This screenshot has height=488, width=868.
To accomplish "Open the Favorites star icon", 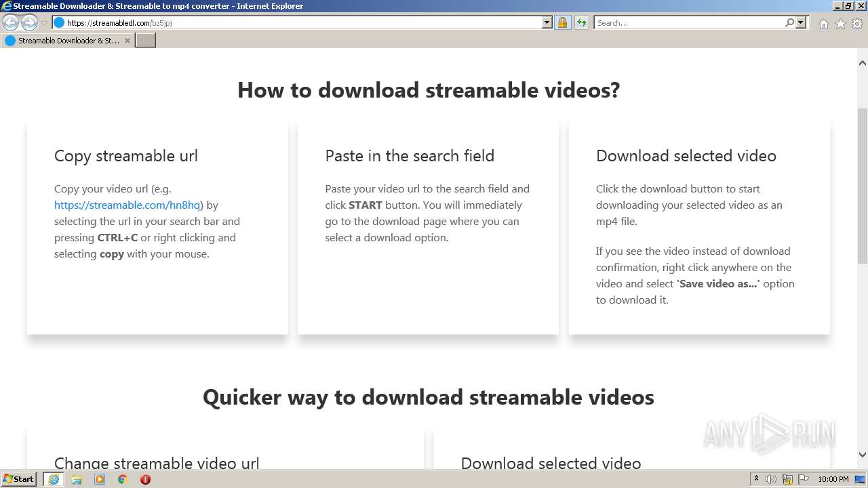I will tap(840, 24).
